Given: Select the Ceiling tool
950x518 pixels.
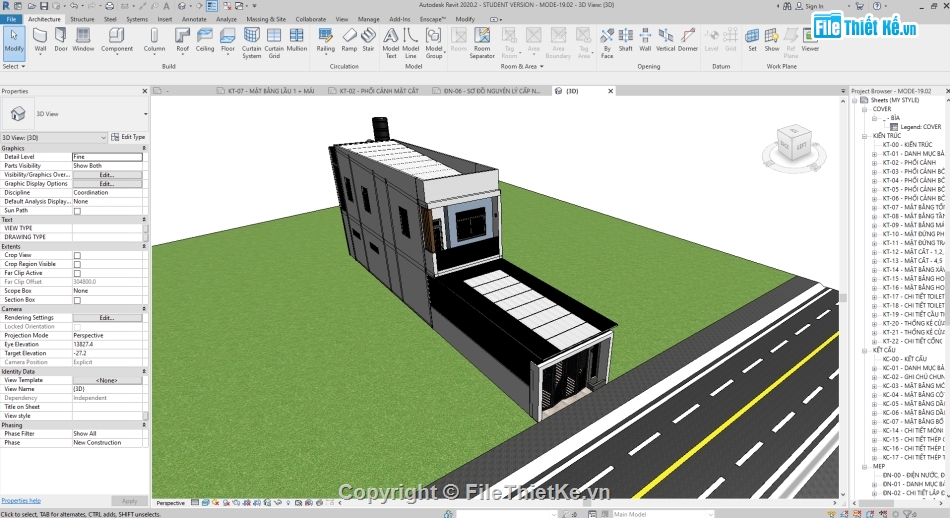Looking at the screenshot, I should tap(205, 40).
